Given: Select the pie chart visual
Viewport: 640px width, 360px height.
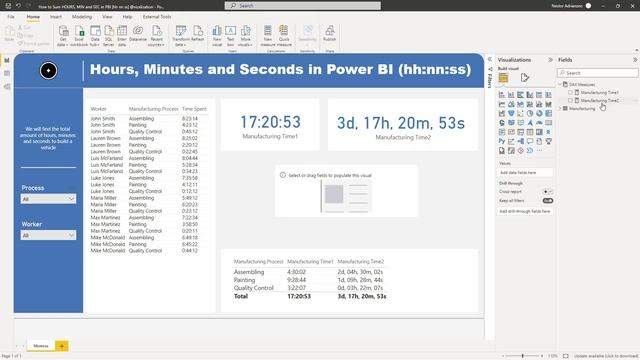Looking at the screenshot, I should 530,113.
